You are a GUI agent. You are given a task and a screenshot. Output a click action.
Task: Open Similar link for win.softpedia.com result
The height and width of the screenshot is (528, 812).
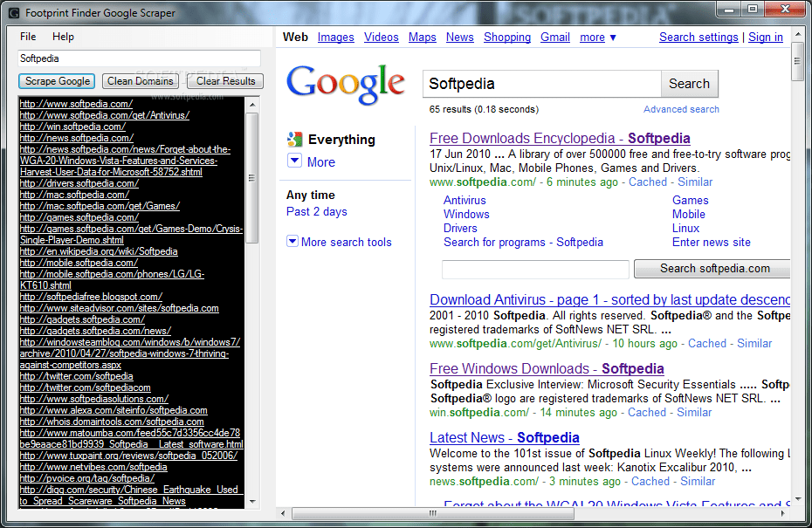pos(694,413)
